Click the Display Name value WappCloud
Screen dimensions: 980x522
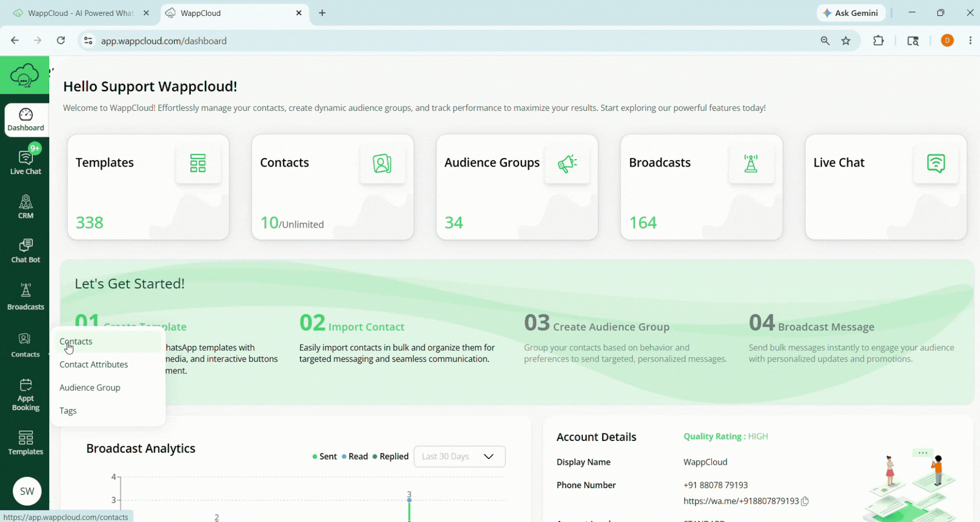pos(705,462)
